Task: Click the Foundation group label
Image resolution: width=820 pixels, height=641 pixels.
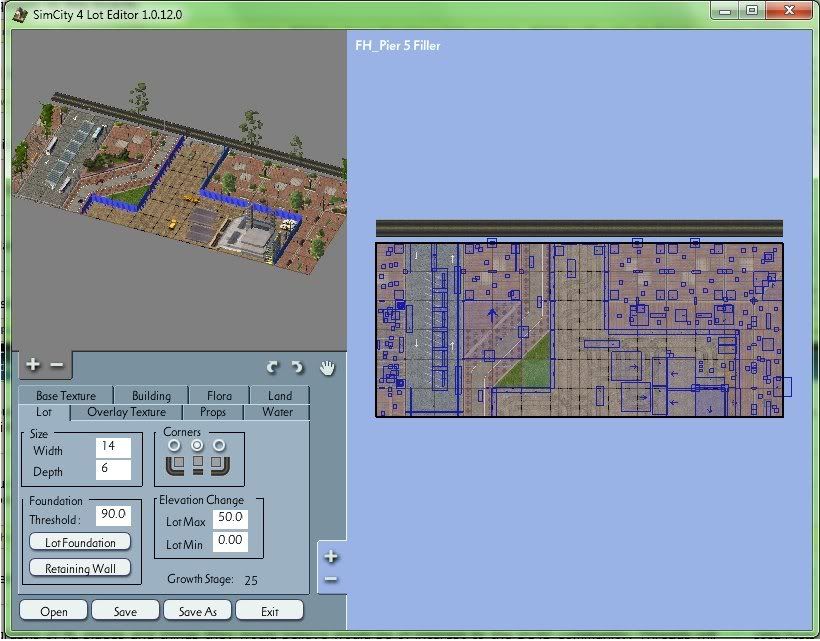Action: 56,501
